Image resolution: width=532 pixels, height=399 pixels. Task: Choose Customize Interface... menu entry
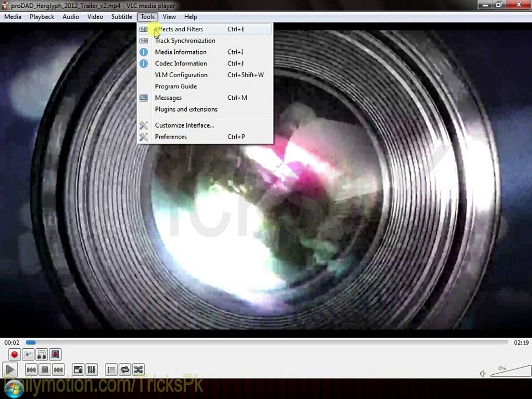(x=205, y=125)
